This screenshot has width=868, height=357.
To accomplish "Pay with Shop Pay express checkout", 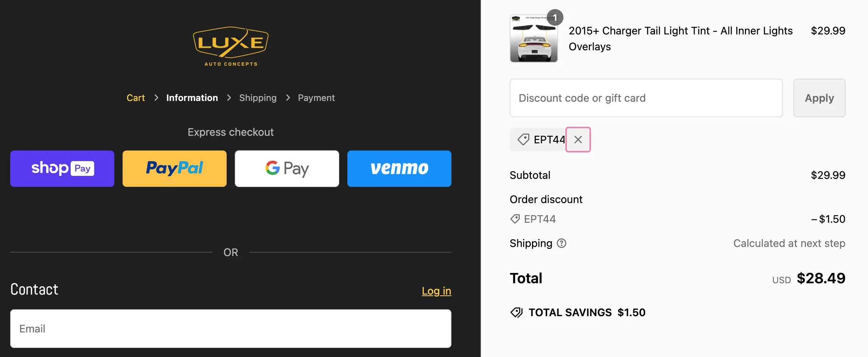I will pyautogui.click(x=62, y=169).
